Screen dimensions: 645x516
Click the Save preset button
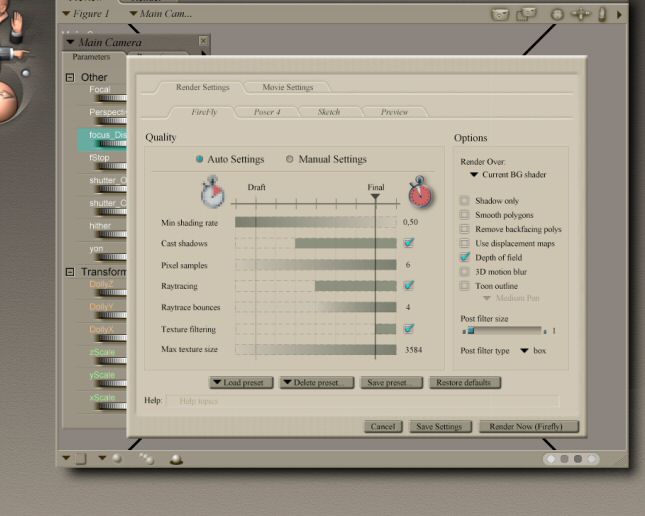point(391,383)
